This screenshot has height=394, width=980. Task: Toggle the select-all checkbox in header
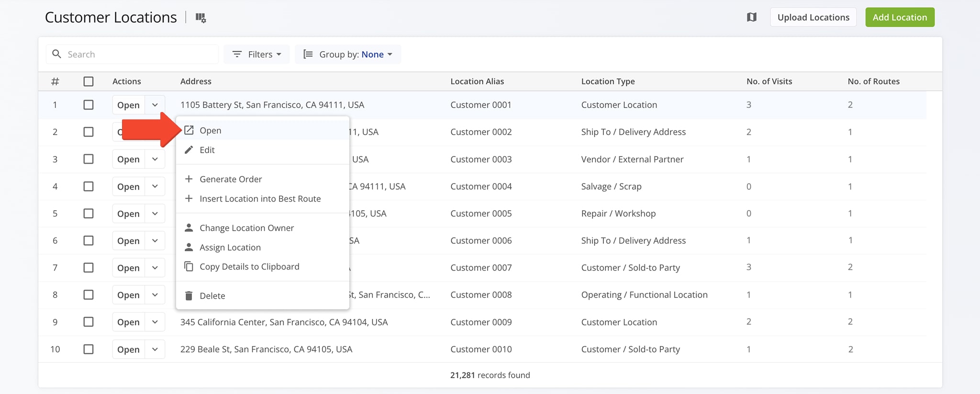(x=89, y=81)
